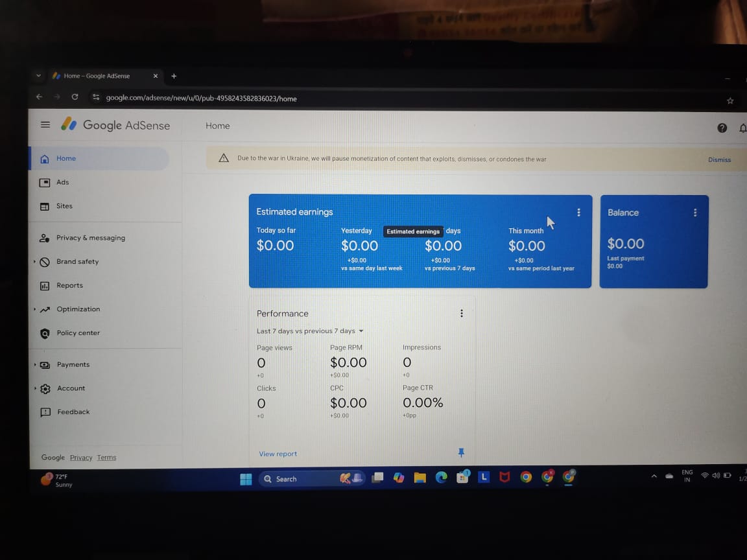This screenshot has width=747, height=560.
Task: Toggle the Performance card pin
Action: 461,452
